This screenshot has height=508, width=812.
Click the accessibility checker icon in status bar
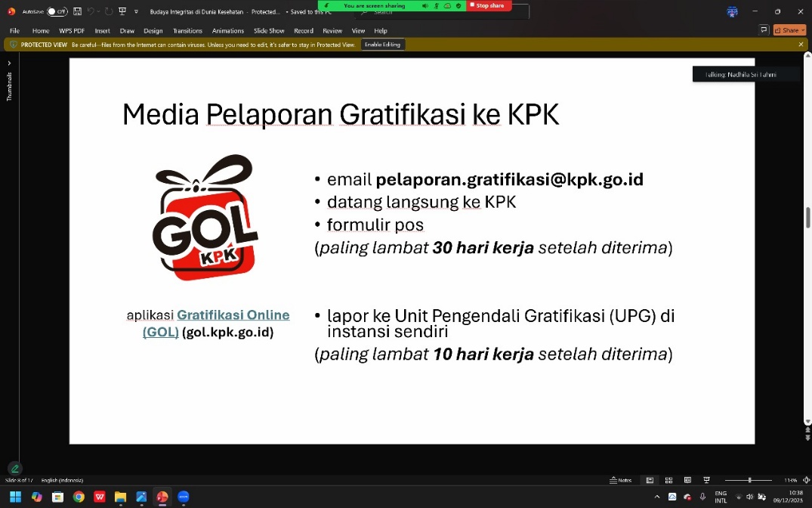[x=14, y=468]
